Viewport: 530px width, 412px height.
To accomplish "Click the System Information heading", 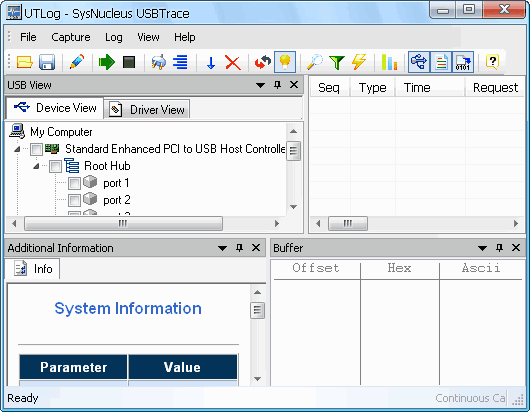I will point(128,308).
